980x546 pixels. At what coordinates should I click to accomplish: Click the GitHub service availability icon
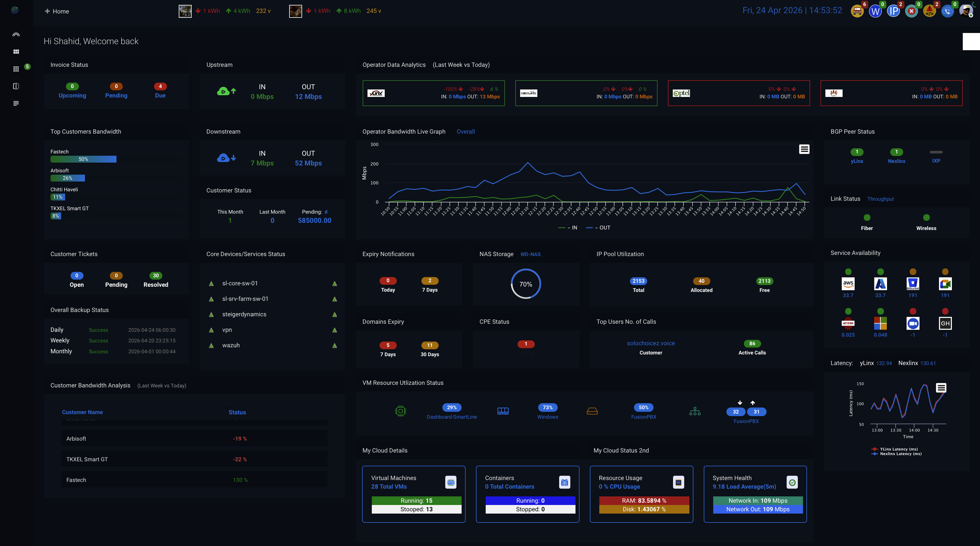(x=945, y=323)
